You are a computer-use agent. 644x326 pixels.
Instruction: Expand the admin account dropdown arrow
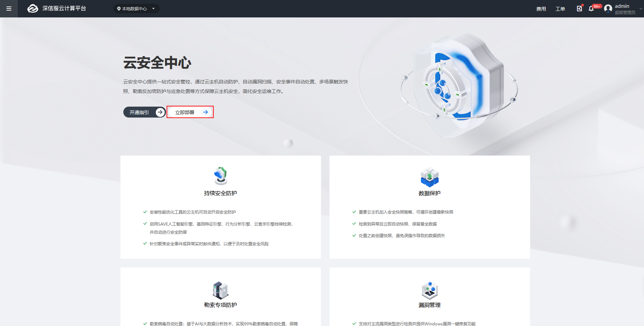pyautogui.click(x=641, y=9)
